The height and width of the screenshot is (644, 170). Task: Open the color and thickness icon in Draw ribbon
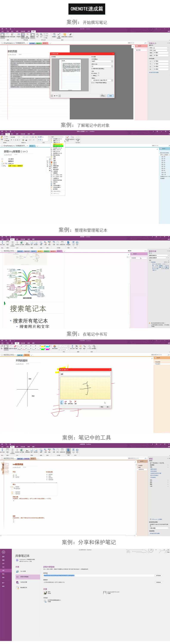pyautogui.click(x=54, y=347)
